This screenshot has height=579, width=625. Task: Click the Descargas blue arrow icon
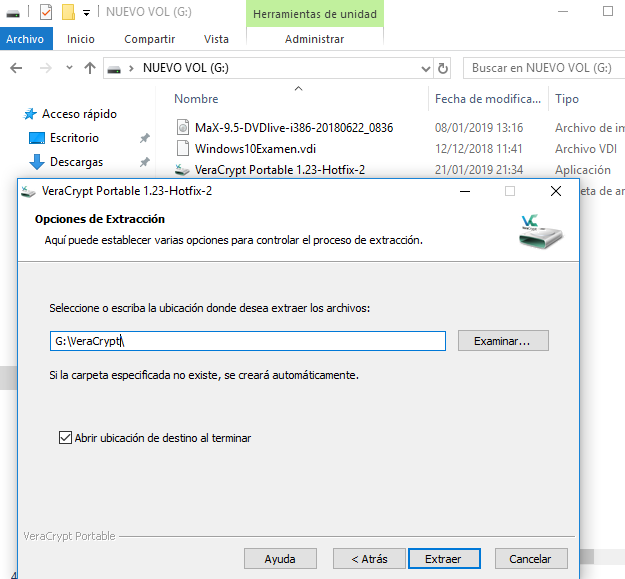pos(37,162)
